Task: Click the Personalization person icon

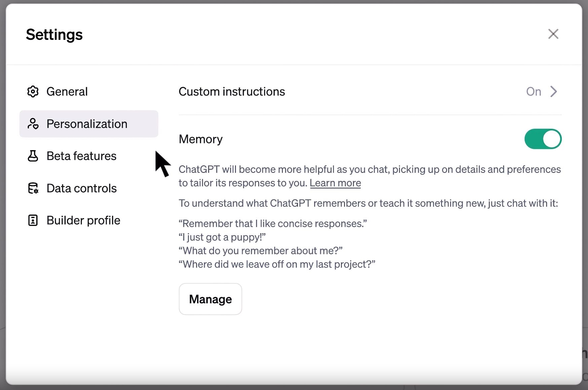Action: (33, 124)
